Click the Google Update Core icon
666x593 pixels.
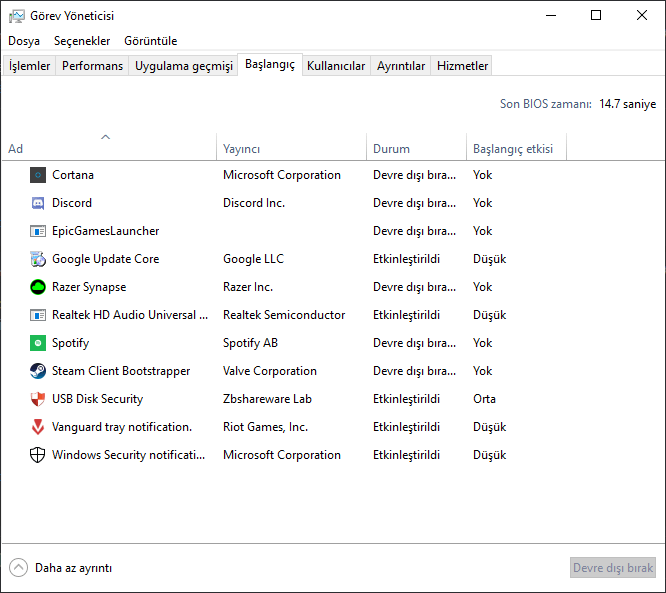38,259
